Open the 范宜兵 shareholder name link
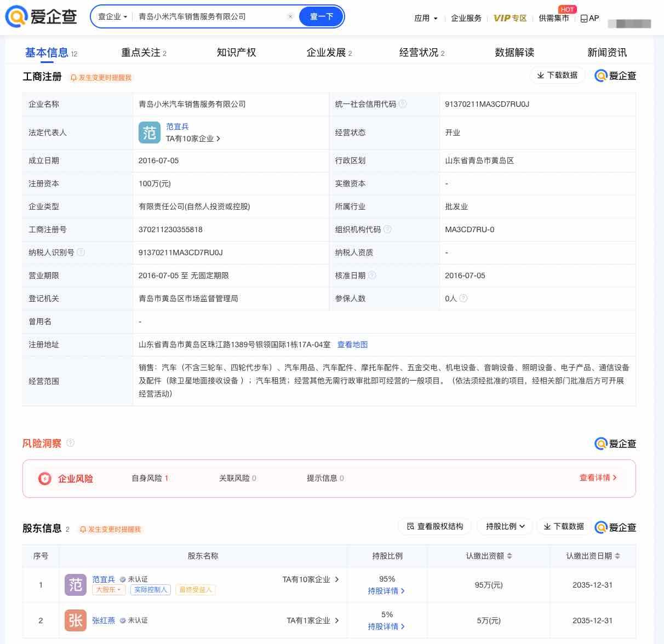The image size is (664, 644). coord(104,579)
